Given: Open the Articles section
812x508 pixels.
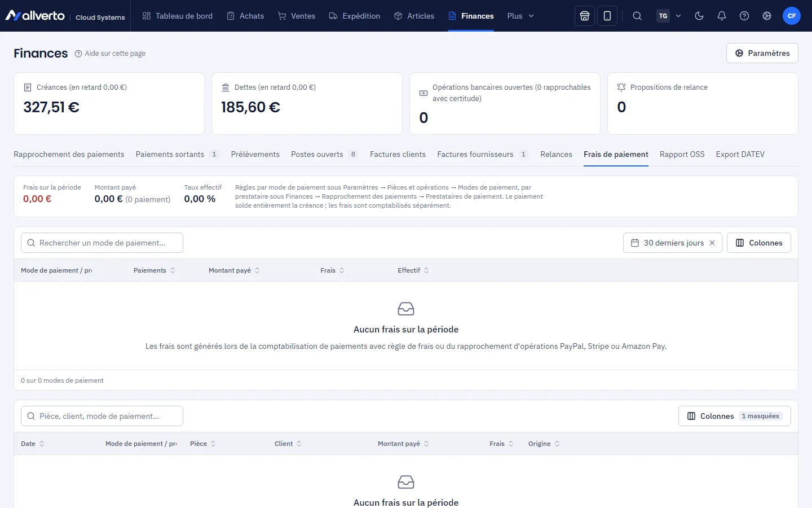Looking at the screenshot, I should click(x=414, y=16).
